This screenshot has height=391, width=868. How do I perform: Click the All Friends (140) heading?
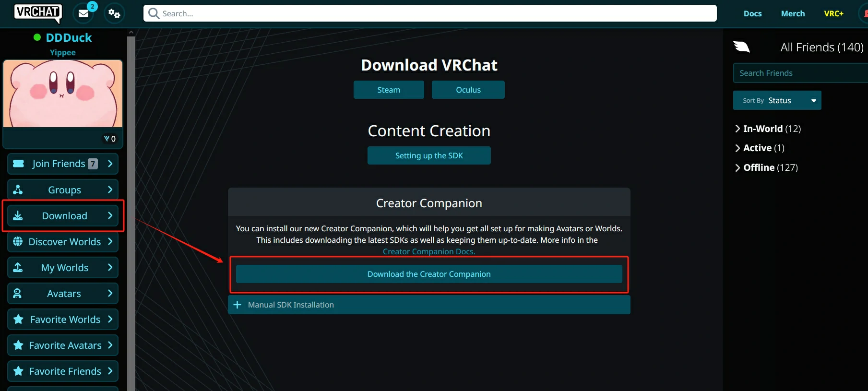tap(822, 47)
